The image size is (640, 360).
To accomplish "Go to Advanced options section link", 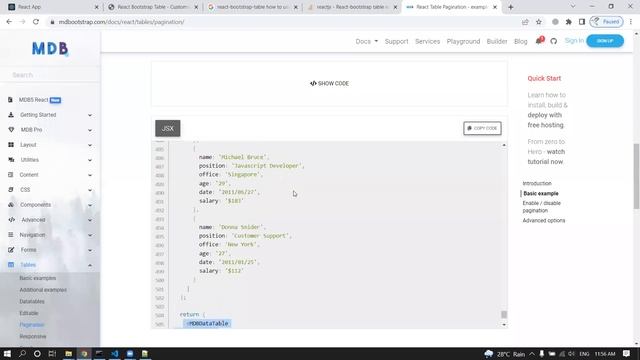I will 544,220.
